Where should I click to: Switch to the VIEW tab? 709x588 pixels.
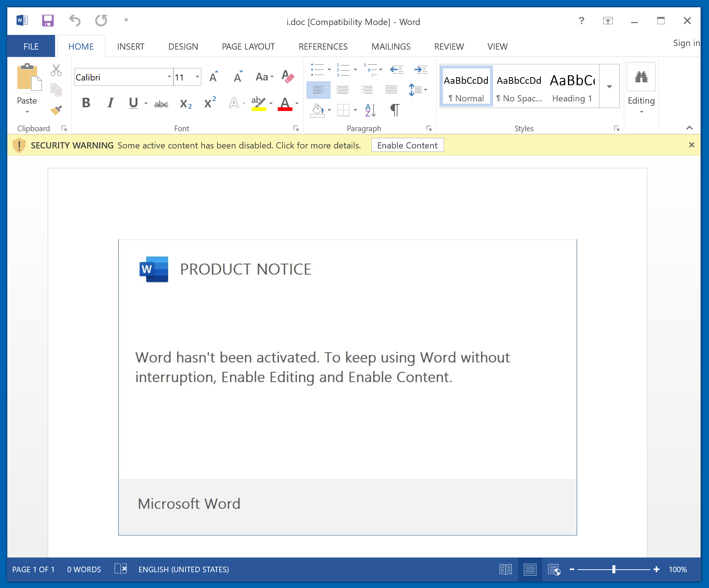pos(497,47)
